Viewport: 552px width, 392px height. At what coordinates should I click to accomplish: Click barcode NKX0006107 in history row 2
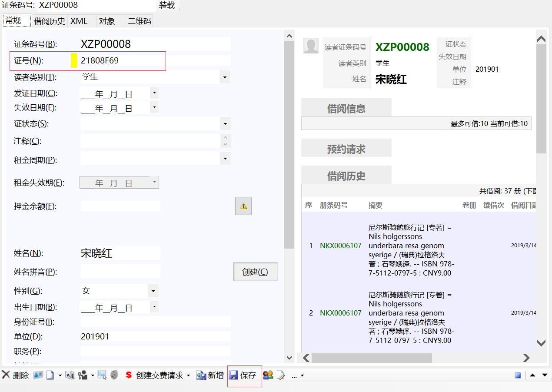[341, 313]
